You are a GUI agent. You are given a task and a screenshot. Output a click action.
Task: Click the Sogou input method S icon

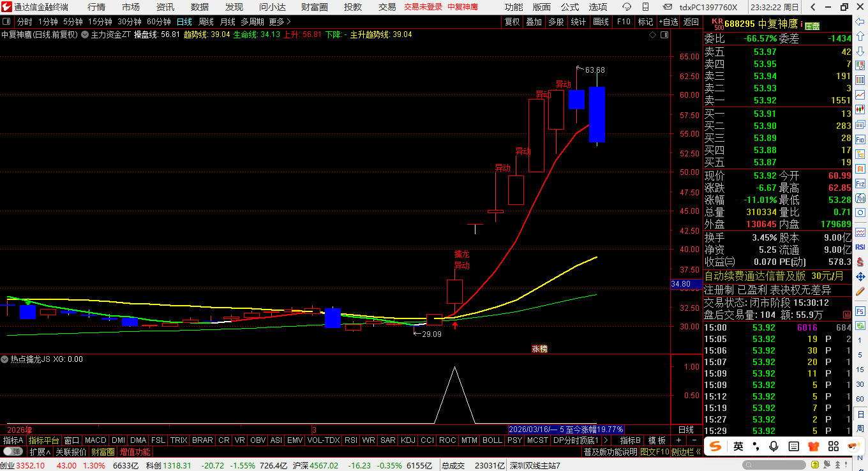pos(715,446)
